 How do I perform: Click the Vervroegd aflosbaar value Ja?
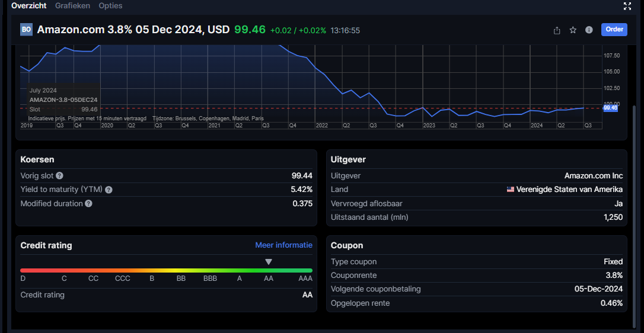[619, 204]
